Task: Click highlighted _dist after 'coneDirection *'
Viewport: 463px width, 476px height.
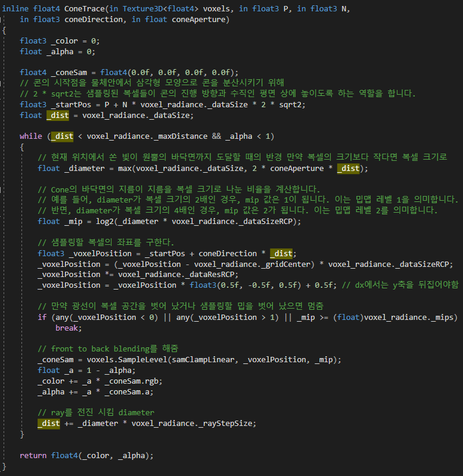Action: [281, 254]
